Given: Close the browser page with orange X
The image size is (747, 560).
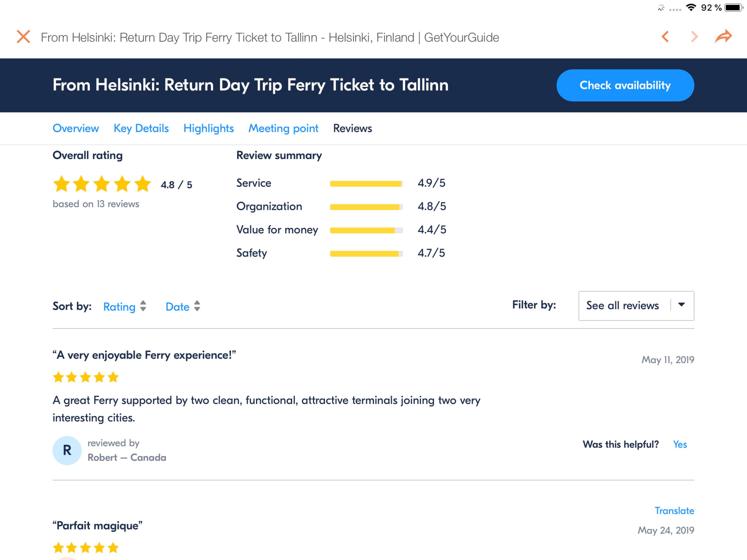Looking at the screenshot, I should click(x=23, y=37).
